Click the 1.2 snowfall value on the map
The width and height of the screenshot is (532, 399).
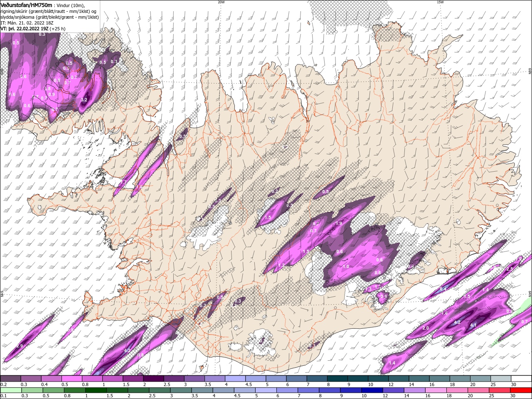pos(281,266)
